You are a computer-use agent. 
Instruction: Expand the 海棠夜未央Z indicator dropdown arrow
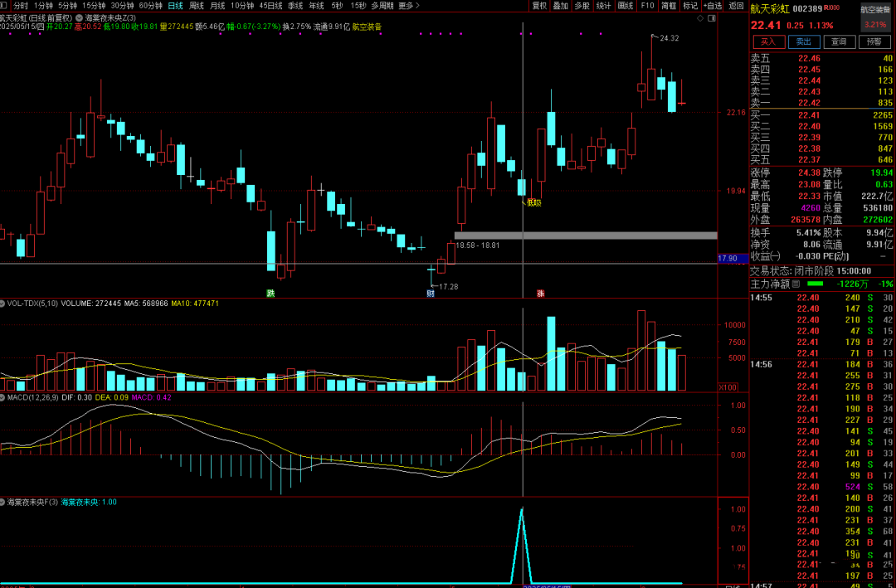coord(79,17)
